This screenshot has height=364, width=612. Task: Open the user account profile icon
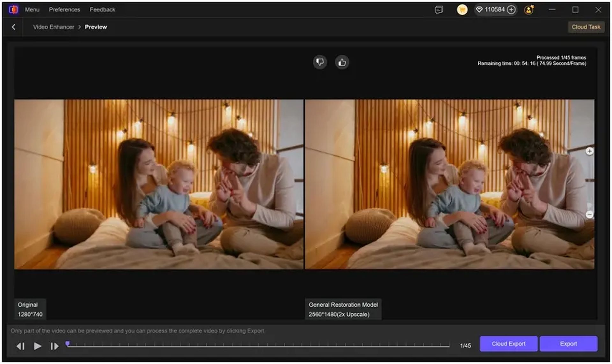pos(529,10)
